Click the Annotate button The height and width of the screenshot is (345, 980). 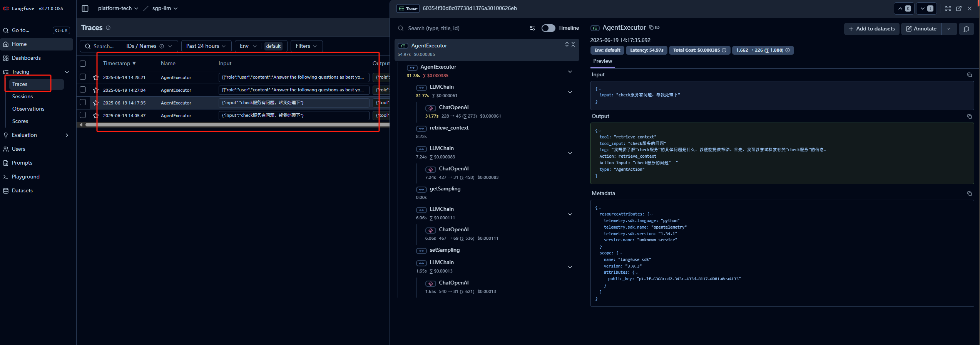tap(921, 29)
